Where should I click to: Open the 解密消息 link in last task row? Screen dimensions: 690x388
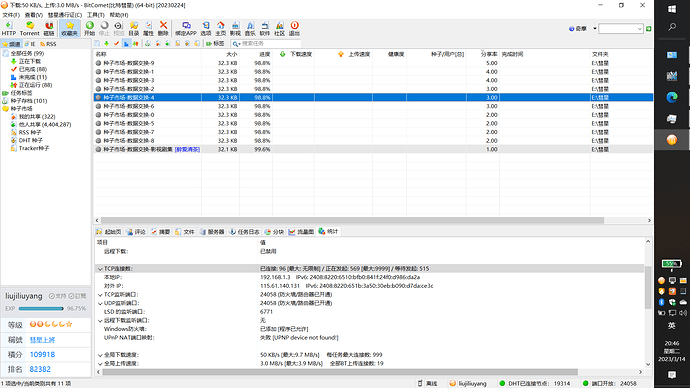(187, 150)
